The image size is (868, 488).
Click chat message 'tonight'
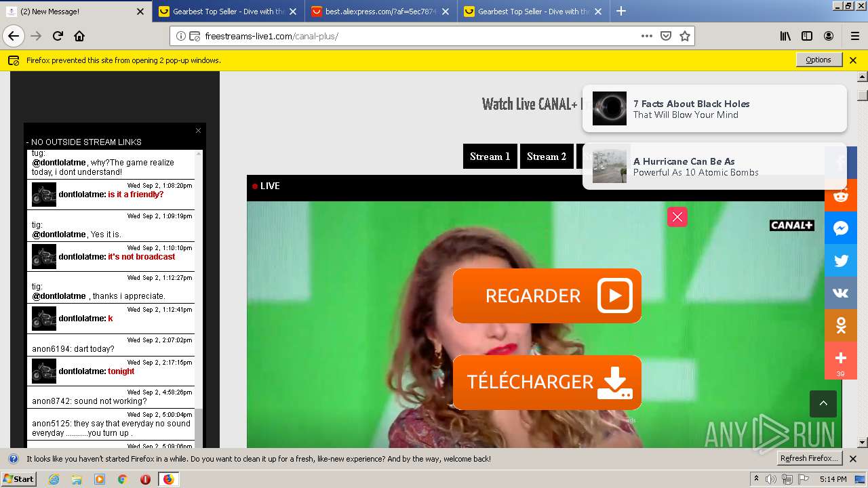[x=121, y=371]
